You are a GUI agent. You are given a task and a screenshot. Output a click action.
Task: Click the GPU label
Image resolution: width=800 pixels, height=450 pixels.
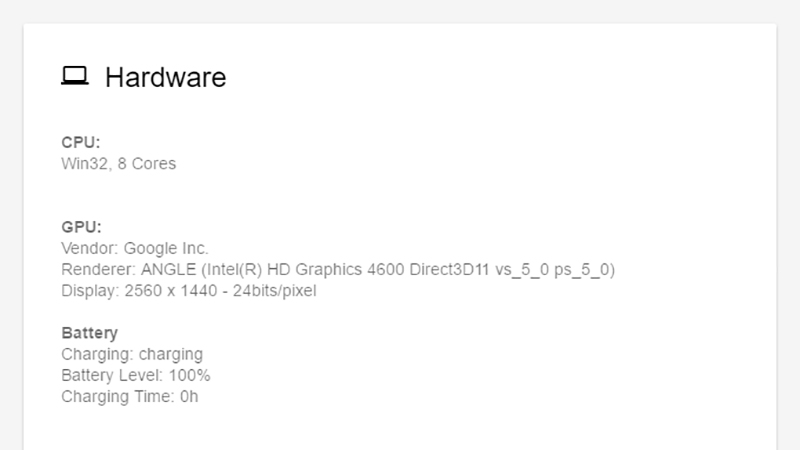pyautogui.click(x=81, y=227)
